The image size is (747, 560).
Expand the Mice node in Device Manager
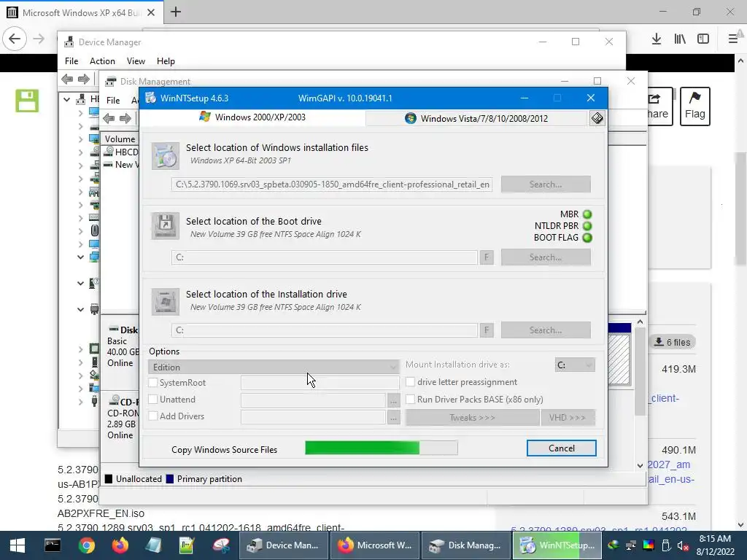[x=80, y=231]
